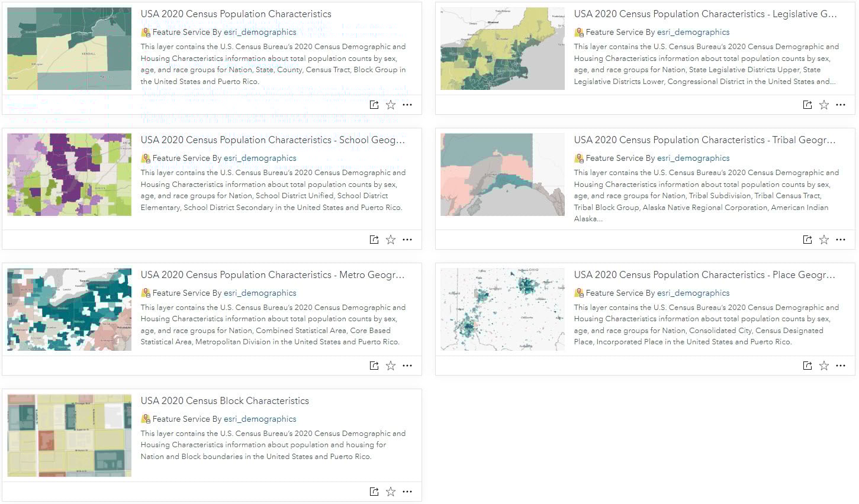Open more options on Metro Geographies card
This screenshot has width=859, height=504.
point(407,366)
